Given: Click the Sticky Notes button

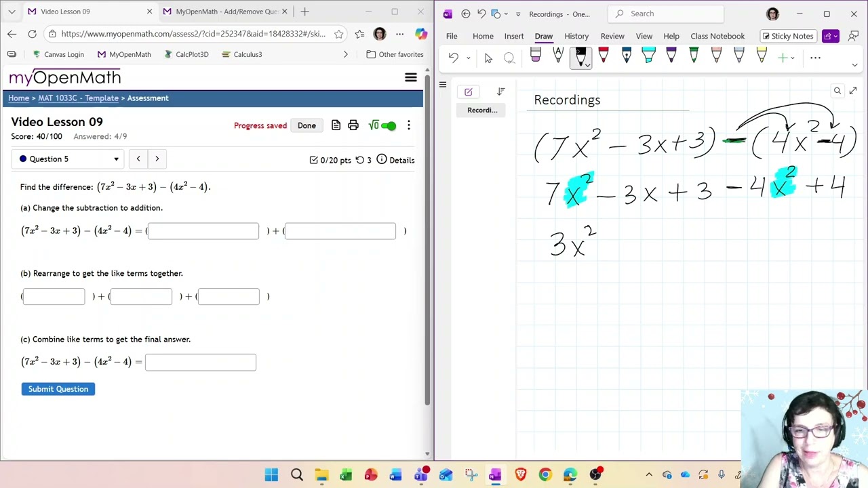Looking at the screenshot, I should tap(787, 36).
